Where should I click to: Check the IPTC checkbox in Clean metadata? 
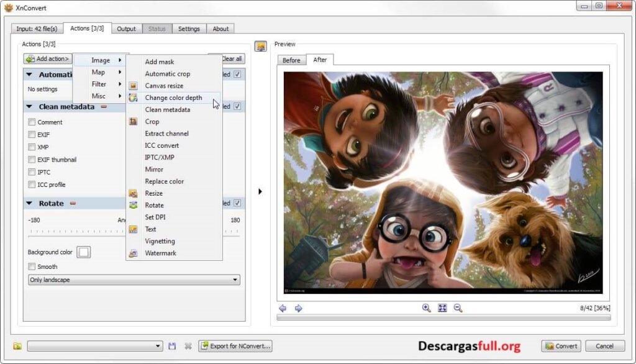click(31, 172)
